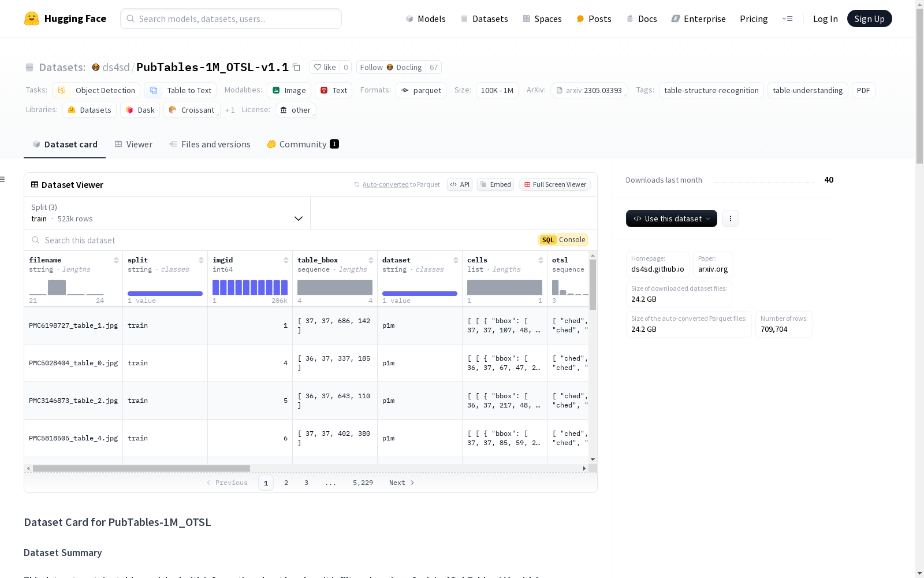Expand the +1 additional libraries
Viewport: 924px width, 578px height.
[x=230, y=110]
